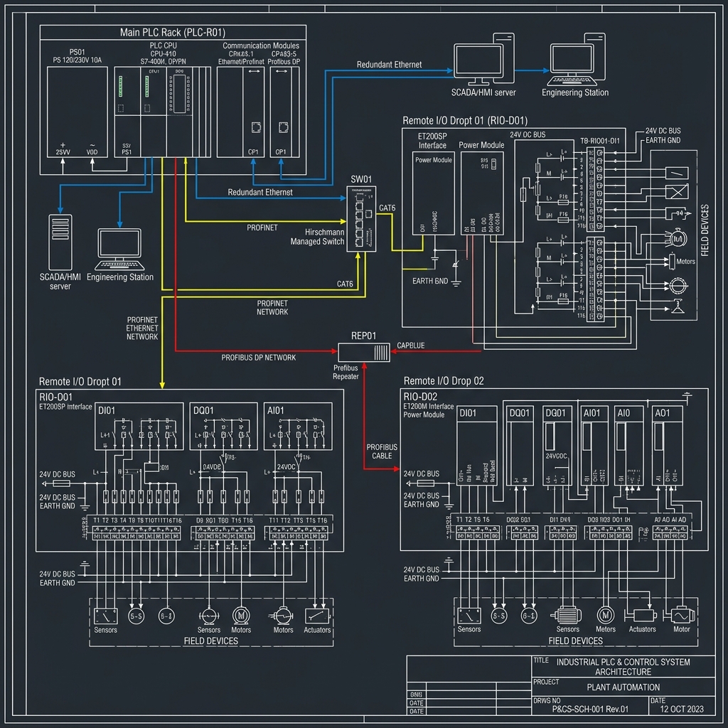Click the "Hirschmann Managed Switch" label

pos(318,237)
